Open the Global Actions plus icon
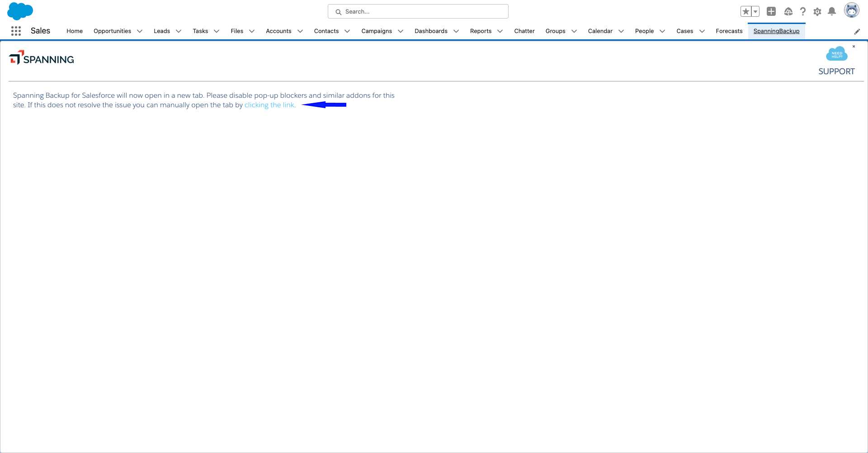Image resolution: width=868 pixels, height=453 pixels. (x=771, y=11)
